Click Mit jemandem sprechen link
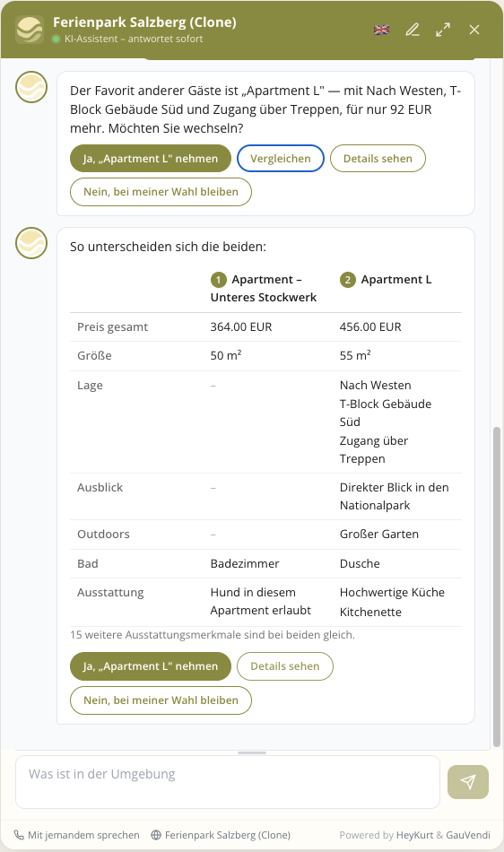Viewport: 504px width, 852px height. coord(76,835)
